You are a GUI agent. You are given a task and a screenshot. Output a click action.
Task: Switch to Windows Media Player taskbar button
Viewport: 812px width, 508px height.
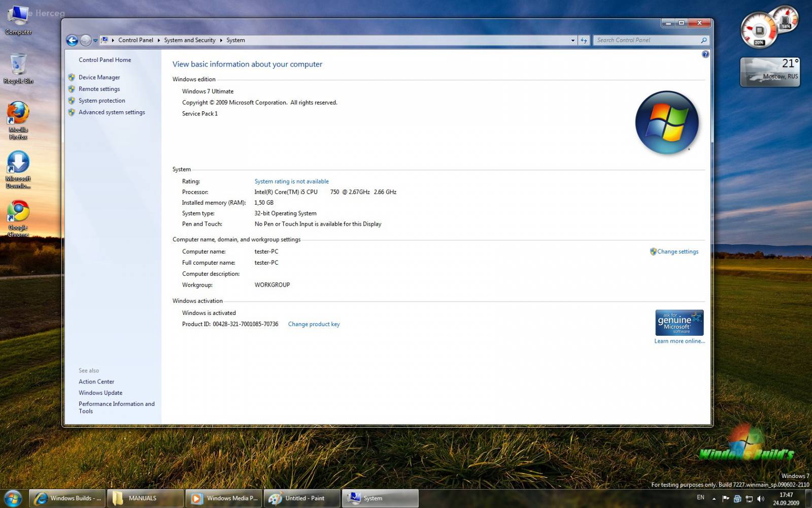pyautogui.click(x=223, y=498)
